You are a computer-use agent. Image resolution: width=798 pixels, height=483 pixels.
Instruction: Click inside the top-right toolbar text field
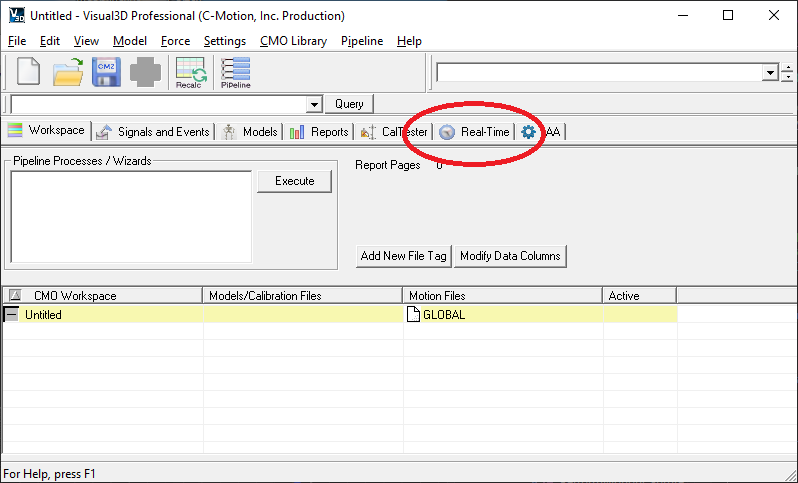point(601,73)
